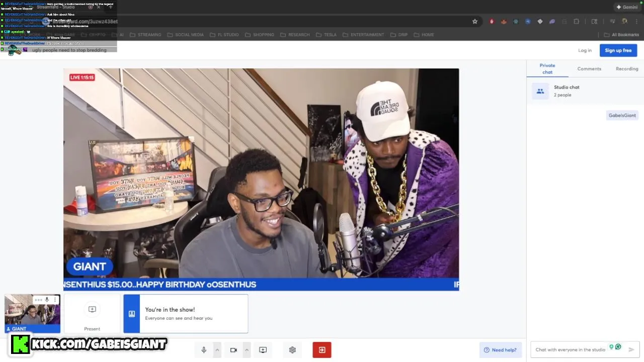This screenshot has width=644, height=362.
Task: Open the ENTERTAINMENT bookmarks folder
Action: [x=363, y=35]
